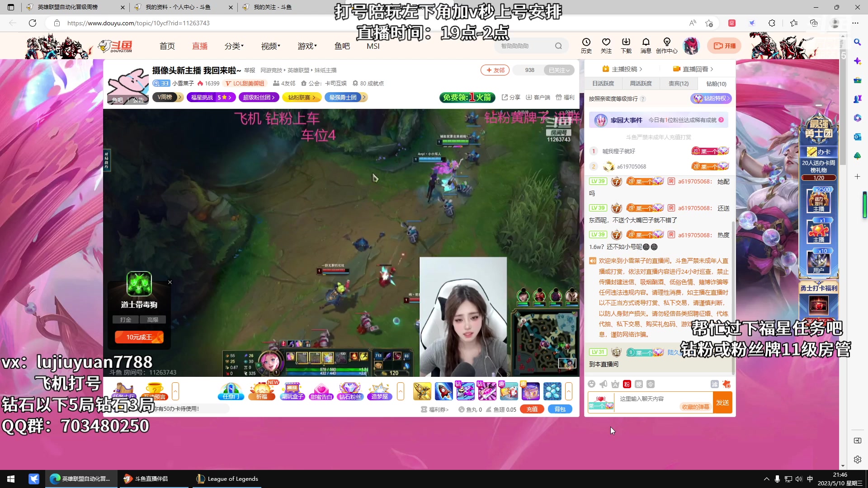
Task: Reload the browser page
Action: (33, 23)
